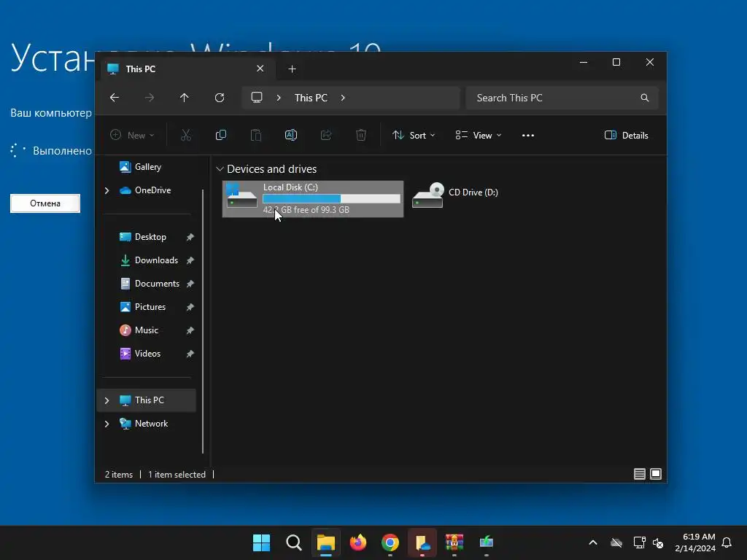Image resolution: width=747 pixels, height=560 pixels.
Task: Click pin icon next to Pictures
Action: [x=190, y=307]
